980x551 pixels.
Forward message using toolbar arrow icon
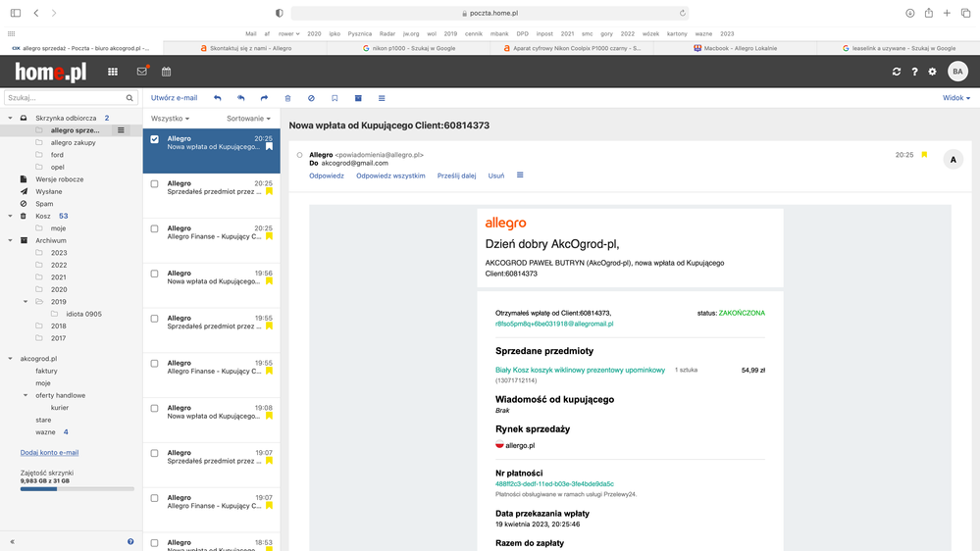pos(264,98)
